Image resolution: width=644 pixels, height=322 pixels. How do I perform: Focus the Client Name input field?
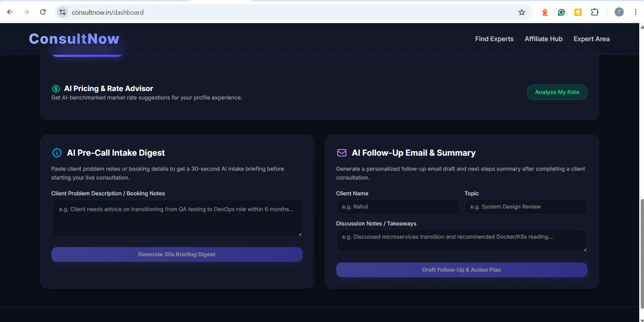[x=397, y=207]
